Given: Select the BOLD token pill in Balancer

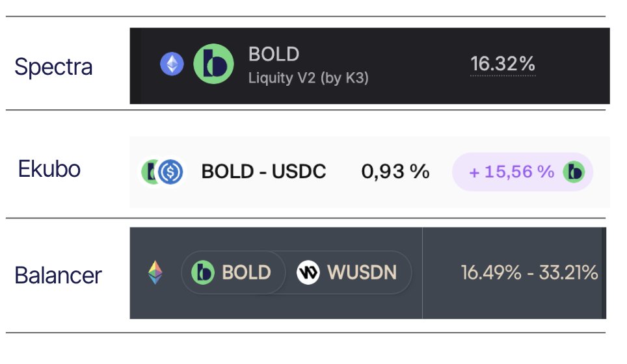Looking at the screenshot, I should 233,272.
